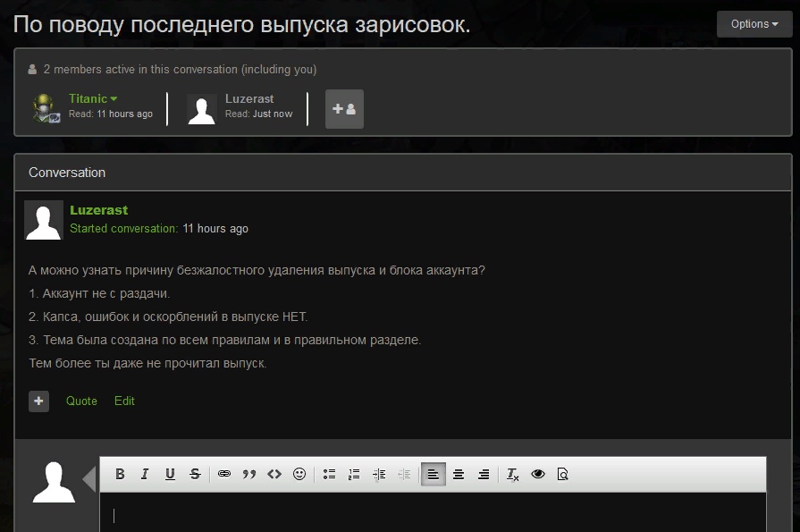Image resolution: width=800 pixels, height=532 pixels.
Task: Insert a numbered list
Action: [354, 474]
